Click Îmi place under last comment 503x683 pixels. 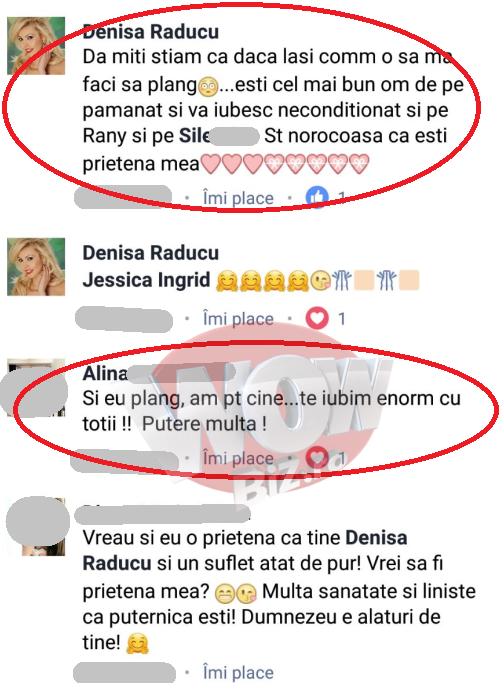click(x=238, y=673)
